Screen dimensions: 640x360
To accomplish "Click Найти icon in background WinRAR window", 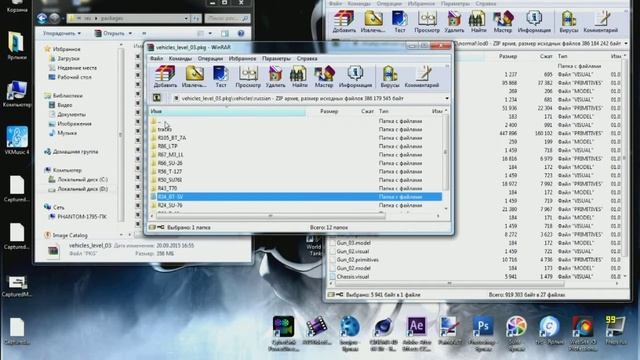I will tap(478, 21).
